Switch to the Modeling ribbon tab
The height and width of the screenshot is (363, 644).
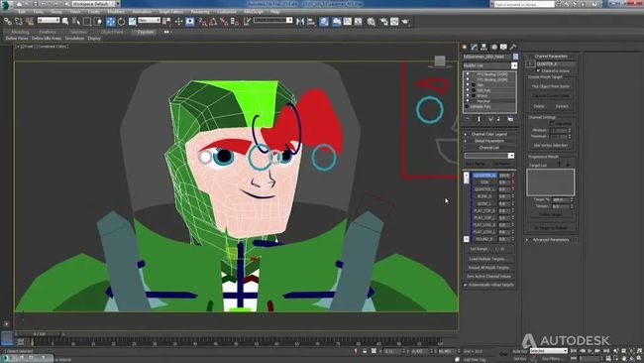pyautogui.click(x=20, y=32)
